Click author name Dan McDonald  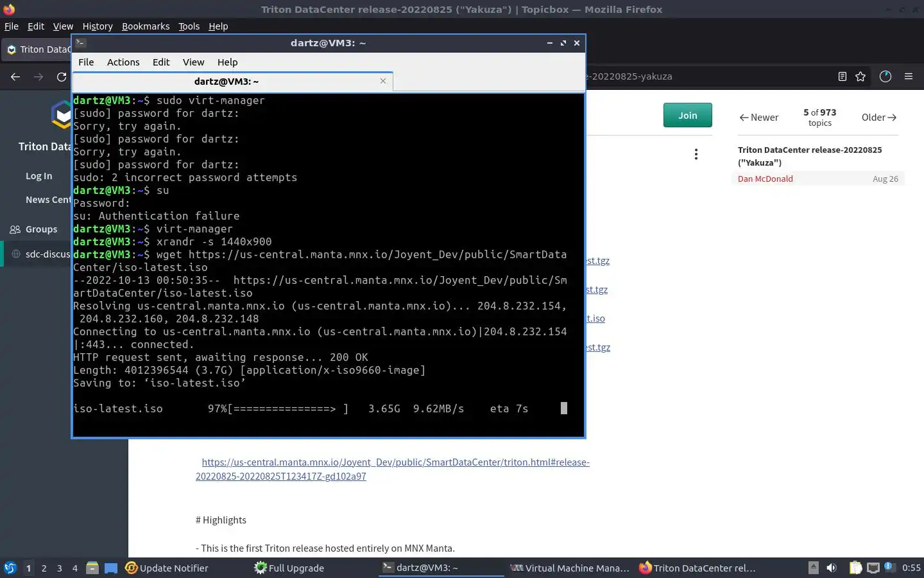[765, 179]
